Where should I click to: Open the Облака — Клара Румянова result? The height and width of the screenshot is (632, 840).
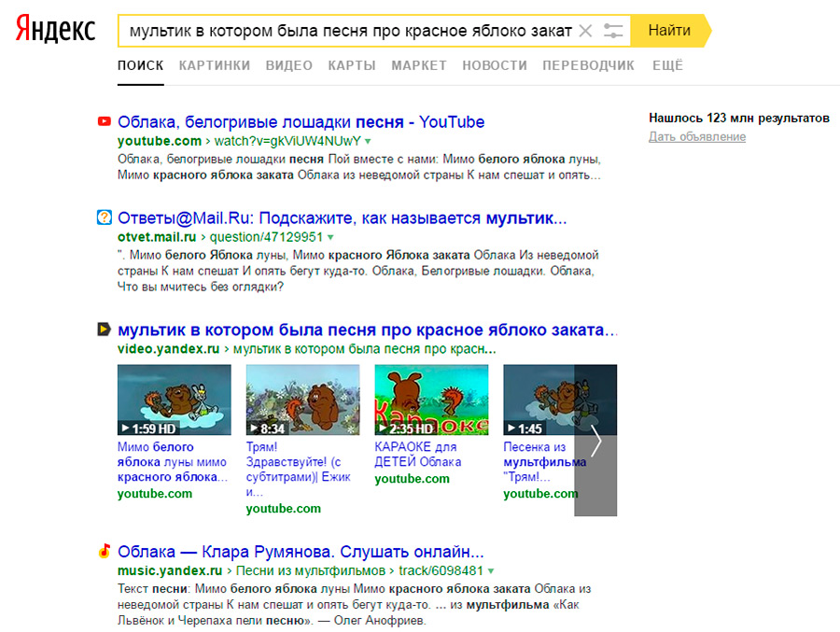301,551
